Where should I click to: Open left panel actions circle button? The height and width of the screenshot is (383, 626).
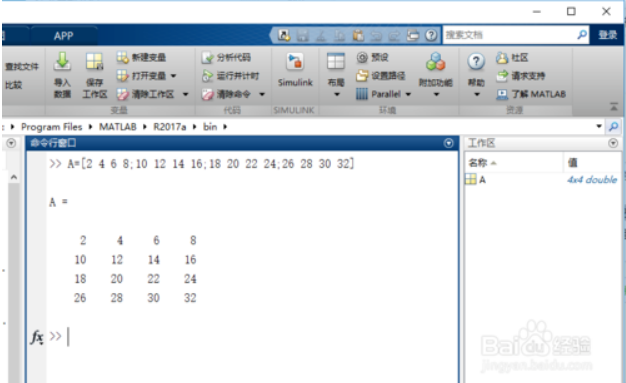tap(11, 143)
